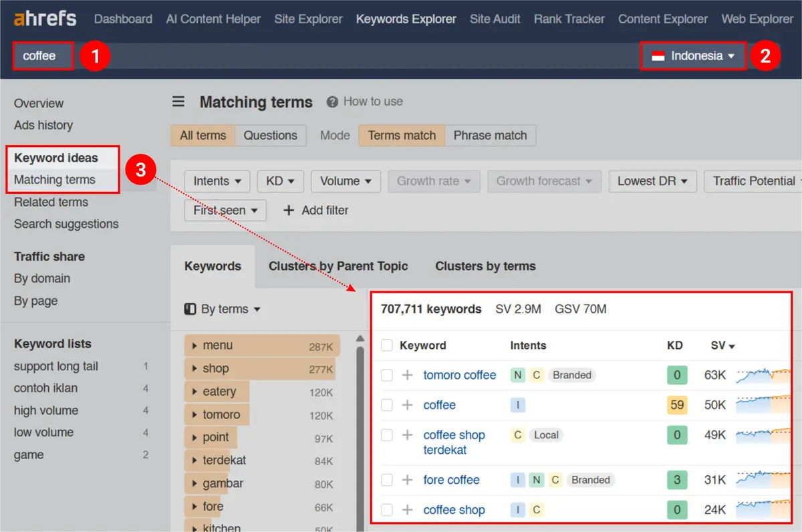Open the Intents filter dropdown
The image size is (802, 532).
pos(217,181)
